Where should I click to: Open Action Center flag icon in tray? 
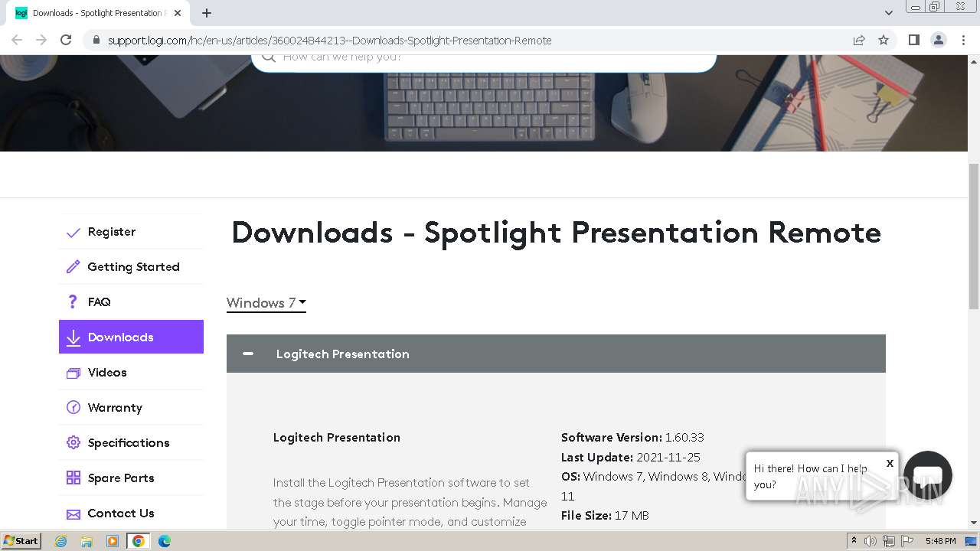[x=906, y=541]
